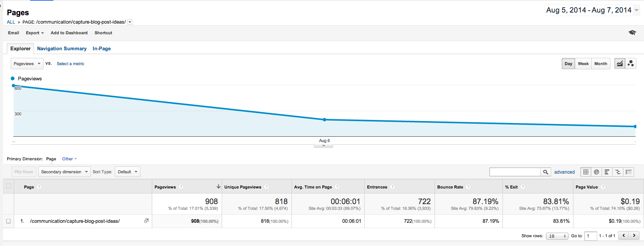Click Add to Dashboard button
644x246 pixels.
69,33
